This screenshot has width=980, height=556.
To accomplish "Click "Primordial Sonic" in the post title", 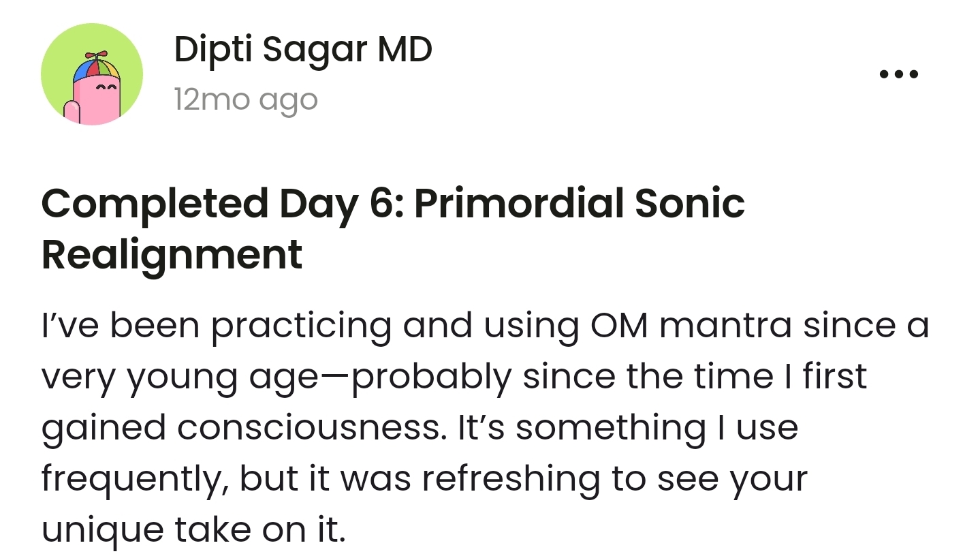I will click(579, 204).
